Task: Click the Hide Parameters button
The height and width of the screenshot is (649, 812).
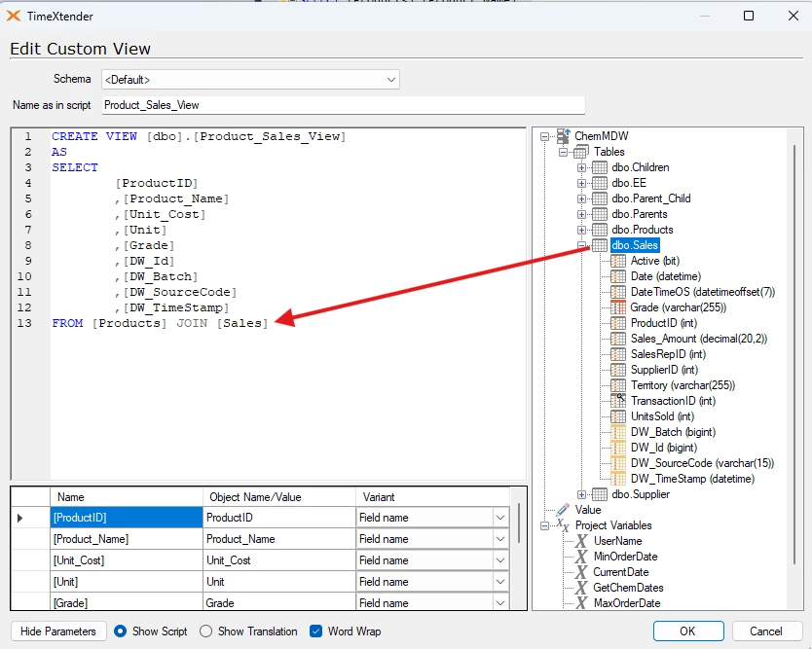Action: 58,631
